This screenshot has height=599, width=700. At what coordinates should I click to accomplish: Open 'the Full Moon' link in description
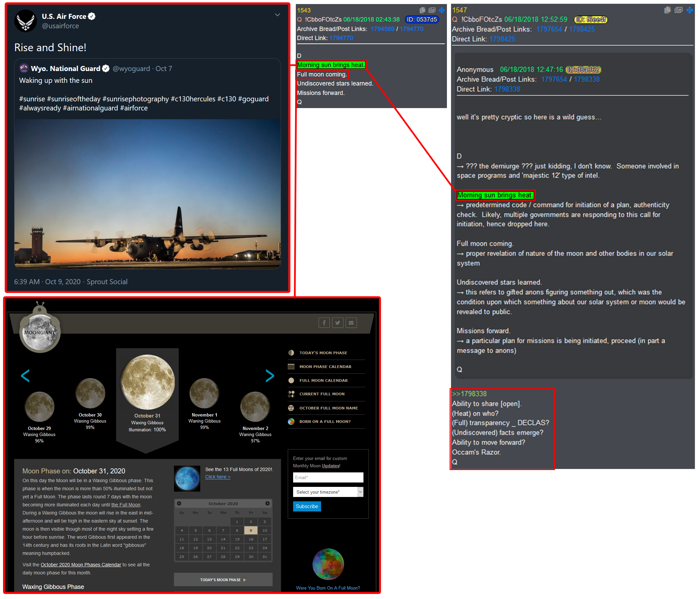pyautogui.click(x=126, y=505)
